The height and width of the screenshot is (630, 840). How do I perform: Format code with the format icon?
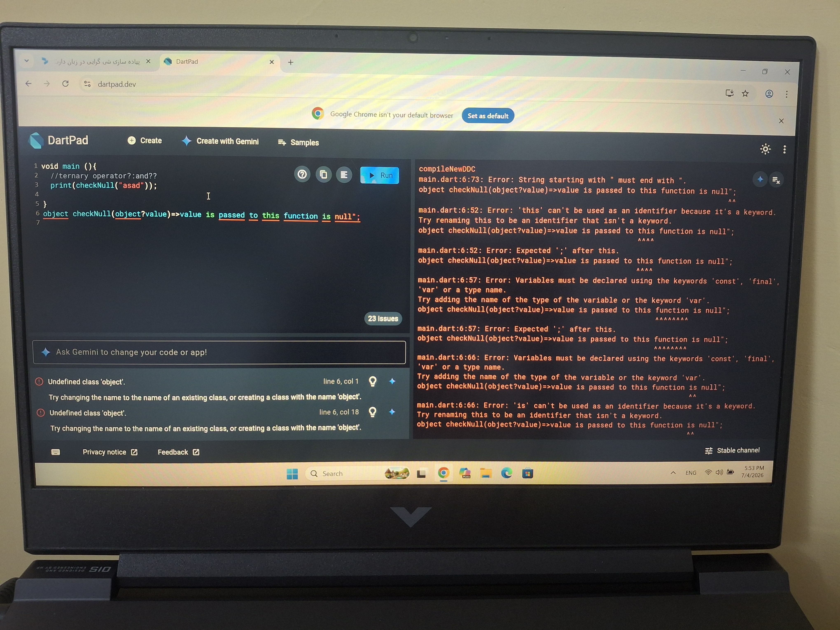click(x=344, y=175)
